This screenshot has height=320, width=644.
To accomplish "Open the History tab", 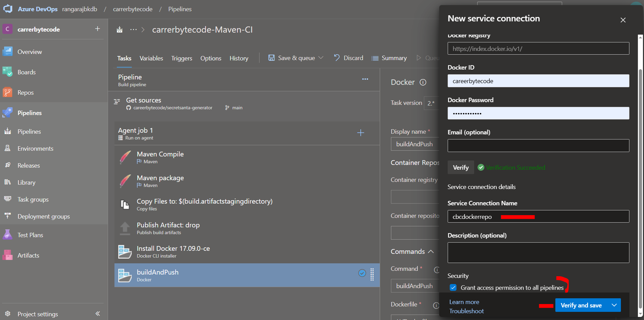I will click(x=238, y=58).
